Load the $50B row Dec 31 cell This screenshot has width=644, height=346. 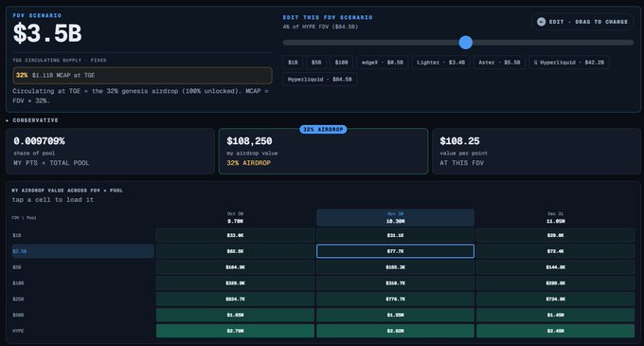555,315
